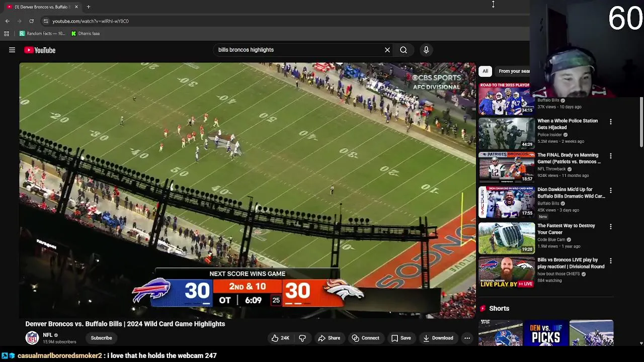
Task: Click the NFL Throwback channel name
Action: point(551,169)
